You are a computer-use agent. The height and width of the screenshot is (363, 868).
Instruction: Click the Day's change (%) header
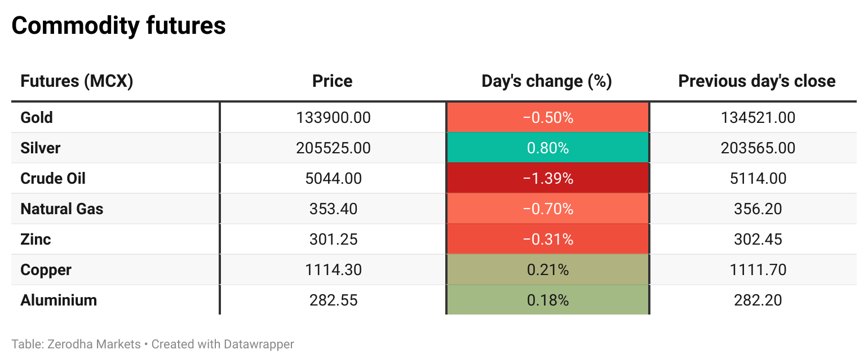(x=547, y=81)
